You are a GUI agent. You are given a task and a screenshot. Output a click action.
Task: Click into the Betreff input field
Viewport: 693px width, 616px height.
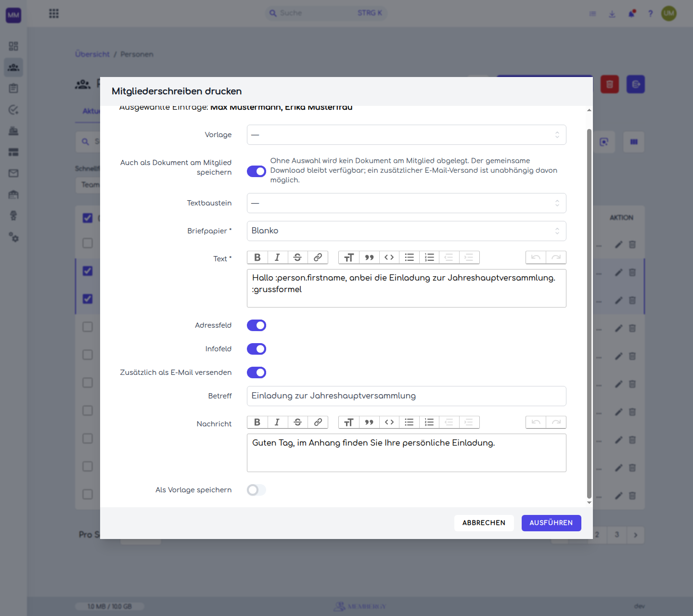click(x=407, y=396)
